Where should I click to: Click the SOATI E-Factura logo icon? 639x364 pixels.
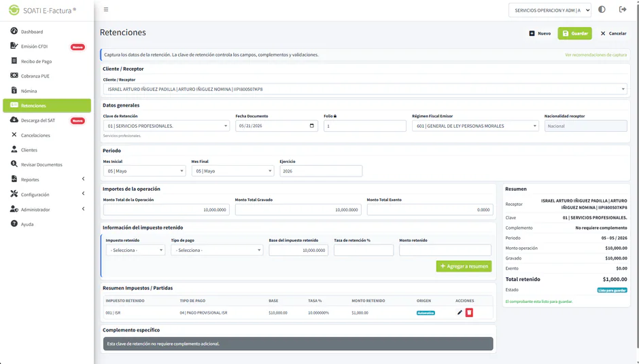14,10
